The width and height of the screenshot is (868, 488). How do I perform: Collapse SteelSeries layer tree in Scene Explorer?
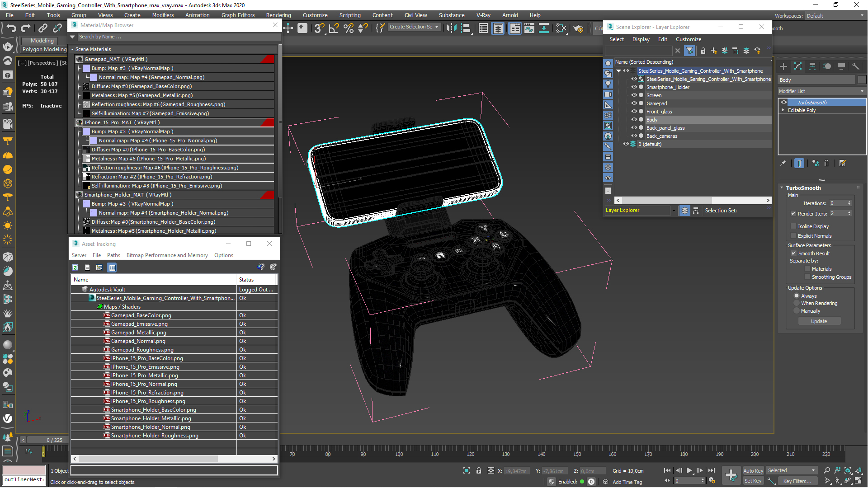(x=618, y=71)
